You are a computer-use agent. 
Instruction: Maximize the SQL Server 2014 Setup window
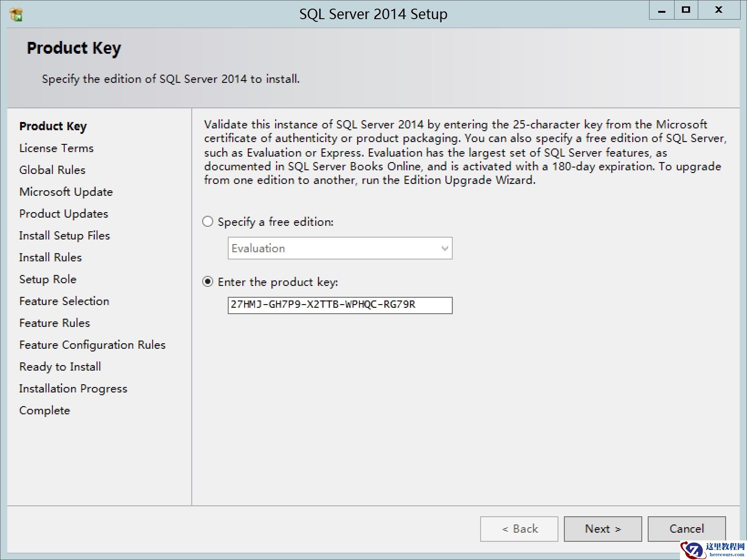coord(686,10)
